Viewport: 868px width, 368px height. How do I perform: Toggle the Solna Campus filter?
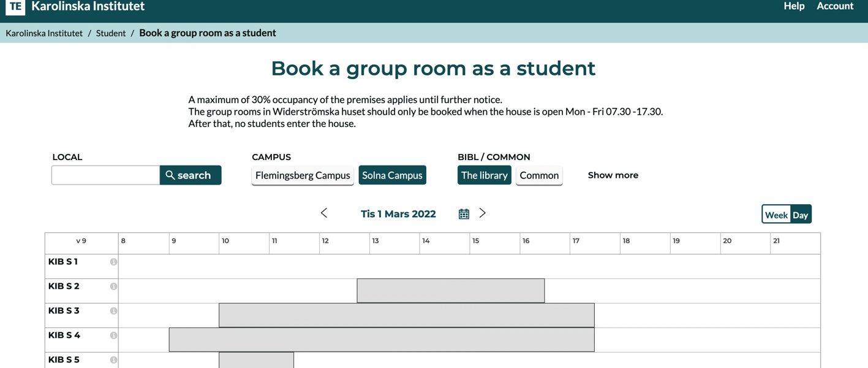click(x=392, y=175)
